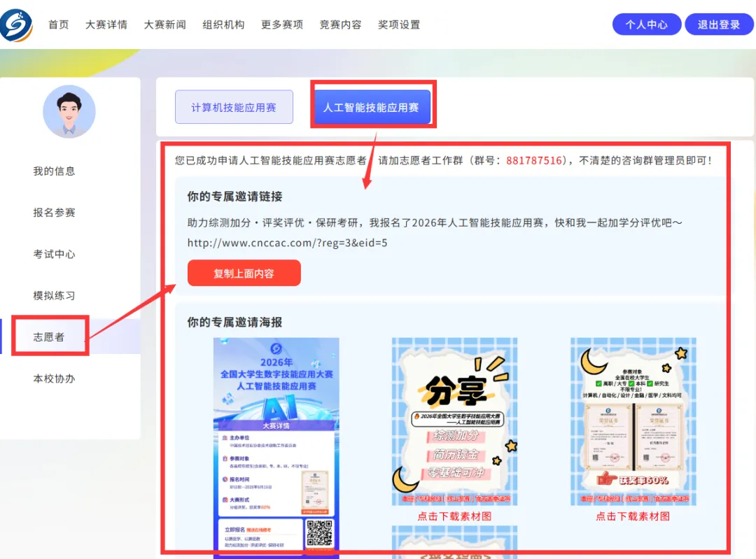This screenshot has width=756, height=559.
Task: Click the 个人中心 button
Action: (646, 24)
